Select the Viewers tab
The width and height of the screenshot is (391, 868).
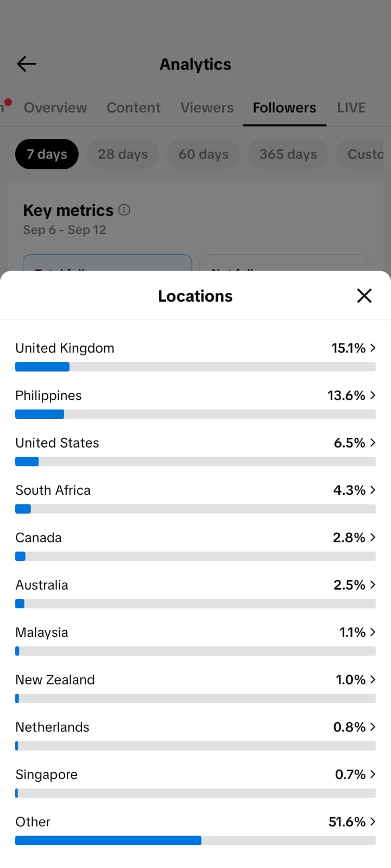tap(207, 107)
